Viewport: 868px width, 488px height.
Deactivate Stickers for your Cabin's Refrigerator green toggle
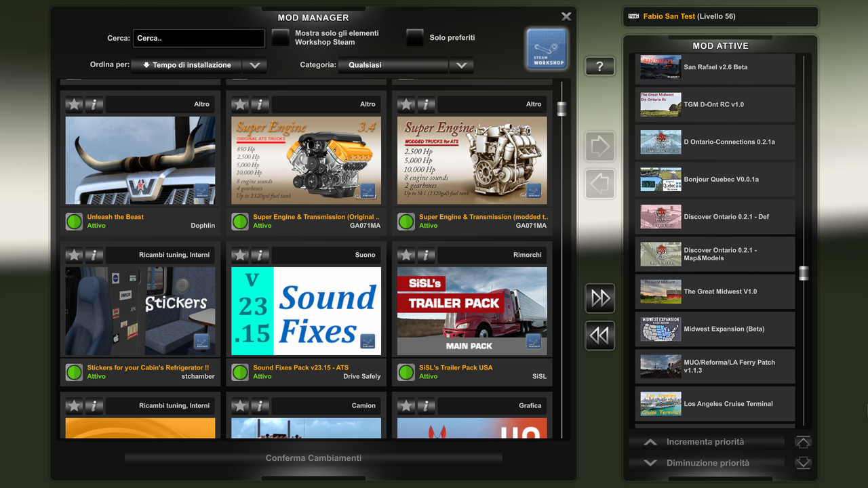pos(74,372)
